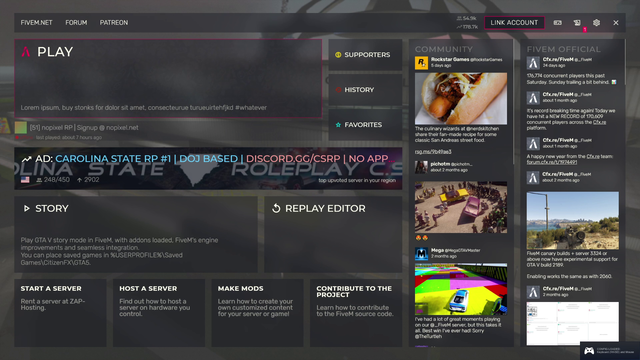Viewport: 640px width, 360px height.
Task: Open the changelog icon with red badge
Action: (577, 23)
